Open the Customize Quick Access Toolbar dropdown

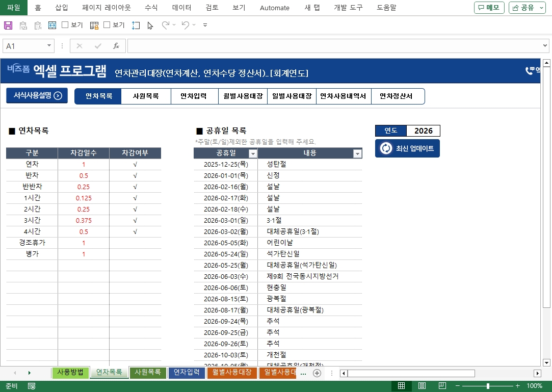205,25
